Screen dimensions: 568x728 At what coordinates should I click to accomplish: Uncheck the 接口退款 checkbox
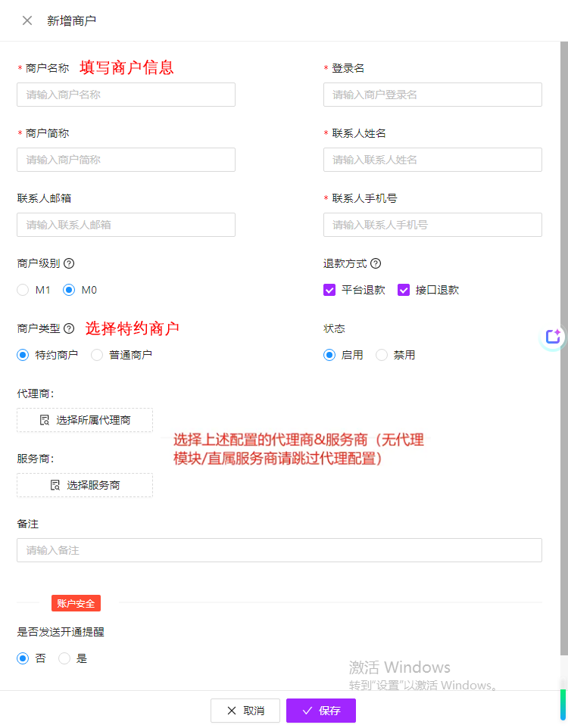point(404,290)
